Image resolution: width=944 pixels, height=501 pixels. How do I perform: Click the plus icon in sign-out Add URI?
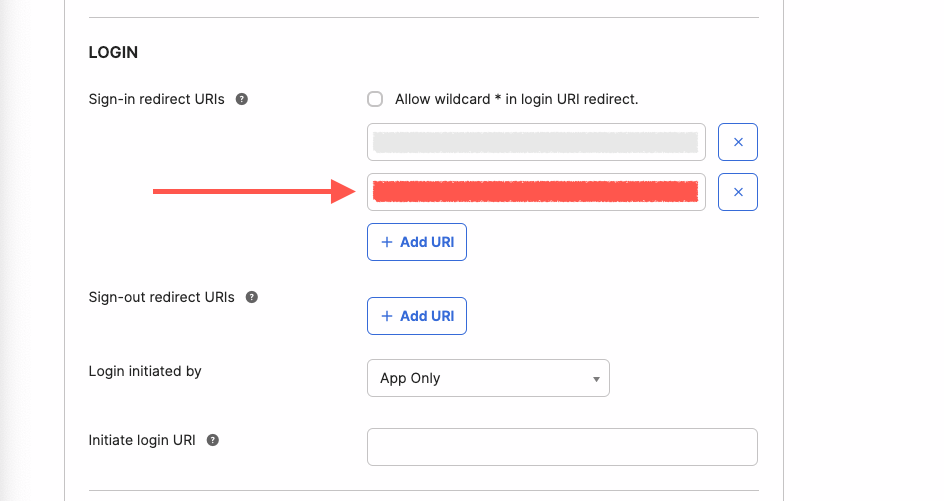coord(387,316)
